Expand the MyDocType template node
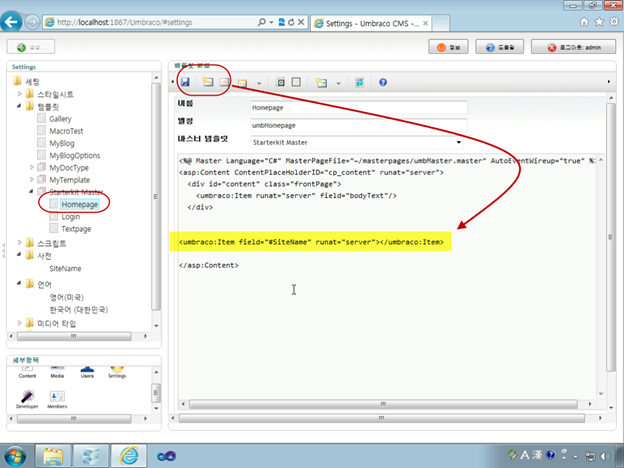This screenshot has height=468, width=624. pyautogui.click(x=32, y=168)
